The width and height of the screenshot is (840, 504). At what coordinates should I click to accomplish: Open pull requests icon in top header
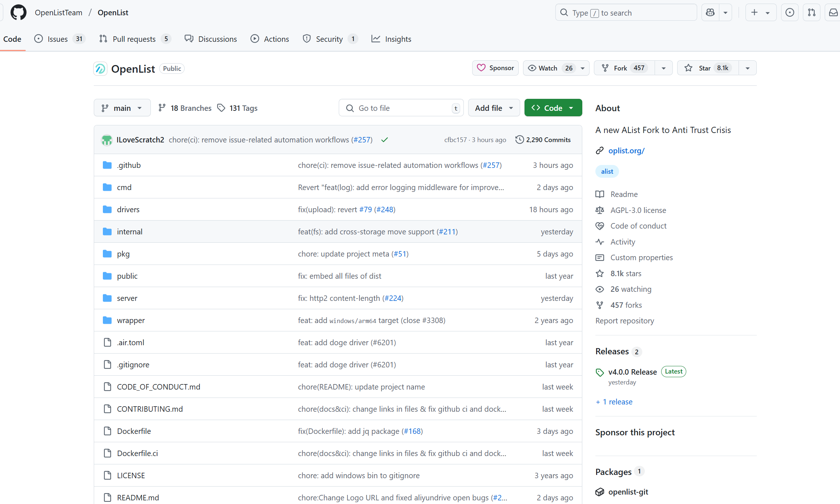(x=812, y=13)
